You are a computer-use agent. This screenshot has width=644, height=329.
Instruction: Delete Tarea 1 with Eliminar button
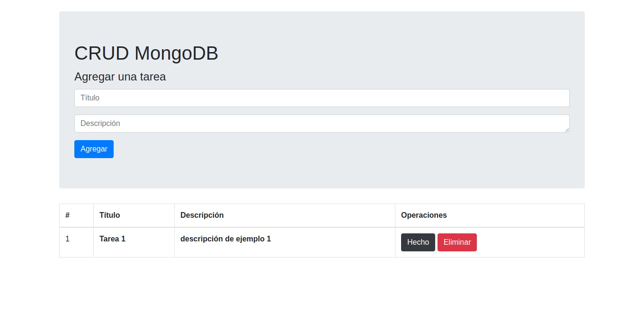pos(457,242)
